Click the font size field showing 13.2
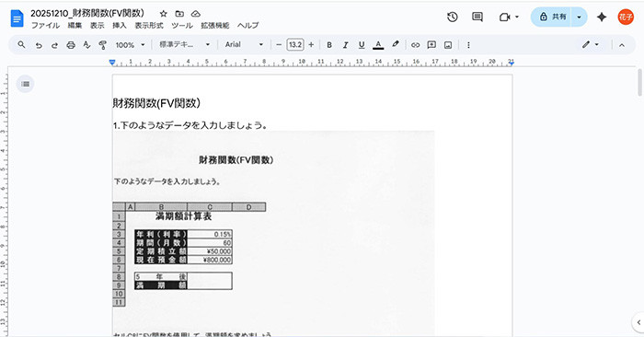This screenshot has width=644, height=337. 295,45
